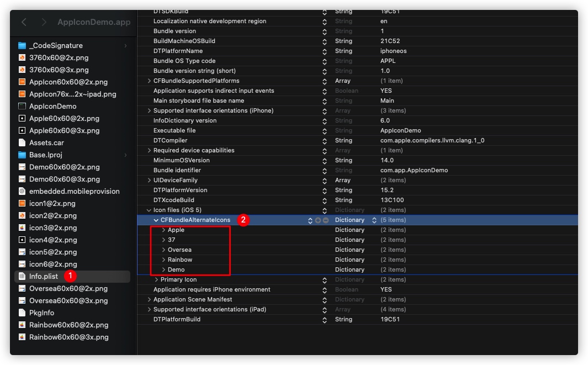This screenshot has width=588, height=365.
Task: Click the 3760x60@3x.png file icon
Action: coord(22,70)
